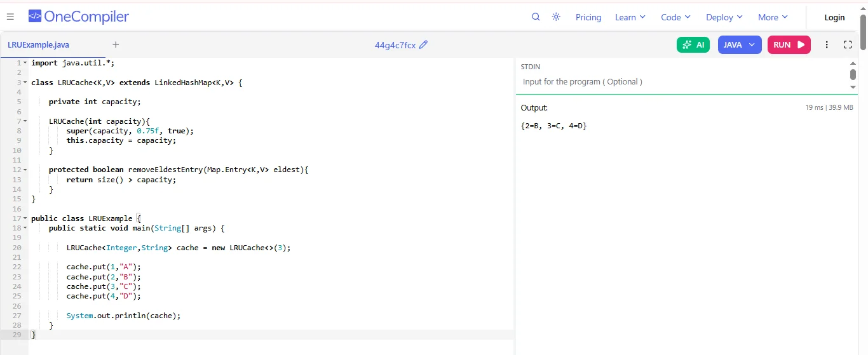The height and width of the screenshot is (355, 868).
Task: Click line 13 return size() > capacity
Action: point(121,180)
